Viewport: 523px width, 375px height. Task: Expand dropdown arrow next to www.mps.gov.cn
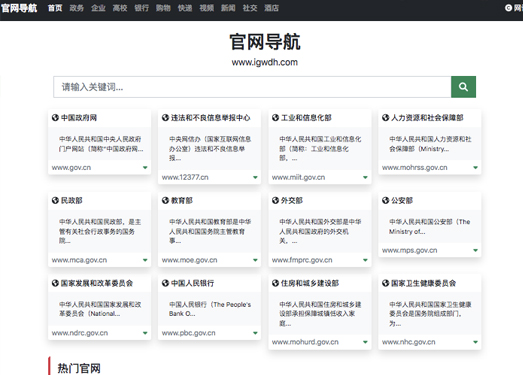pyautogui.click(x=475, y=250)
